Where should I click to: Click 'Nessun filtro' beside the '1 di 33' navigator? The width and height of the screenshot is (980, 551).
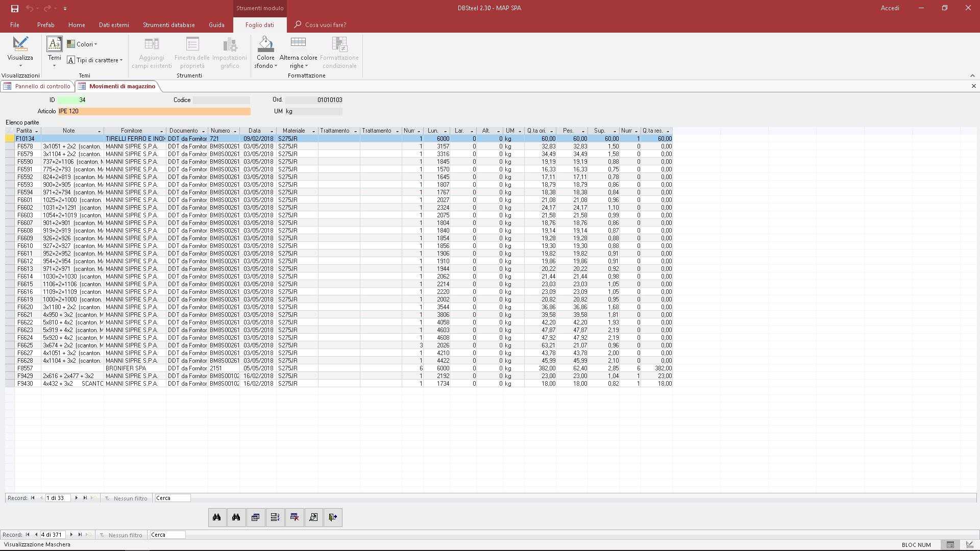coord(126,498)
